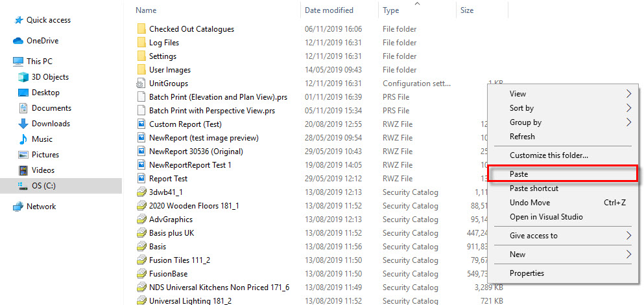The image size is (644, 305).
Task: Select the Checked Out Catalogues folder icon
Action: 141,29
